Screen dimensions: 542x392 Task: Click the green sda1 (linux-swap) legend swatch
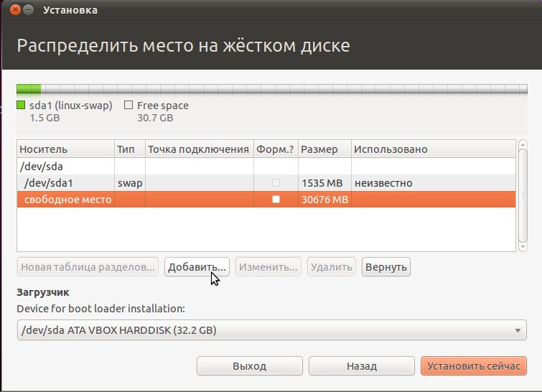click(21, 105)
